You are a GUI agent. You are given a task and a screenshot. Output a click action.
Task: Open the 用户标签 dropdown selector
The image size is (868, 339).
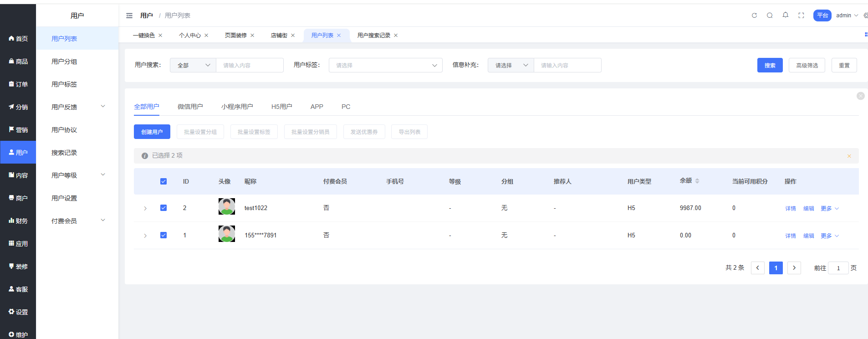[385, 65]
